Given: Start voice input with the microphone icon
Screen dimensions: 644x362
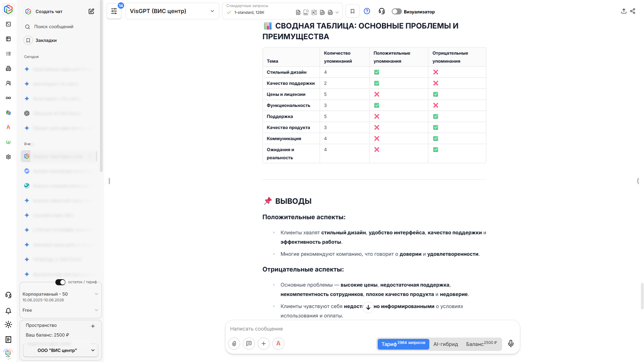Looking at the screenshot, I should pos(511,344).
